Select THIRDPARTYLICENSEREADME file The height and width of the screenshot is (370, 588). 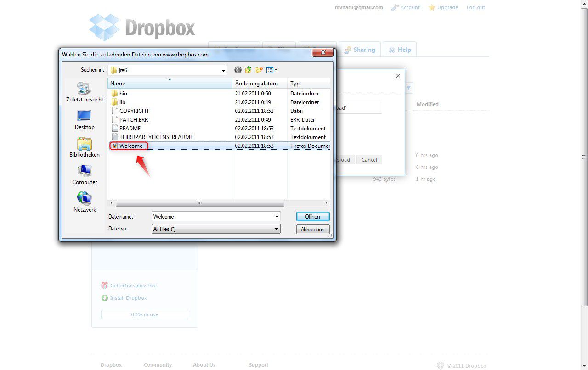[x=153, y=137]
